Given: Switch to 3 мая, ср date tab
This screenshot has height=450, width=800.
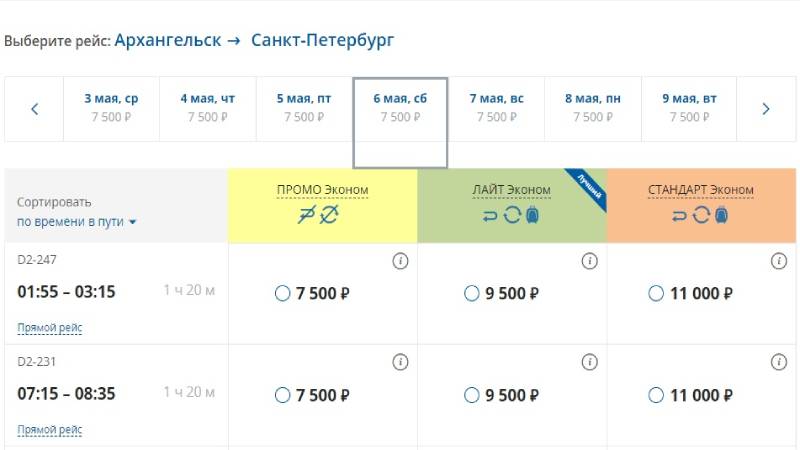Looking at the screenshot, I should tap(111, 108).
